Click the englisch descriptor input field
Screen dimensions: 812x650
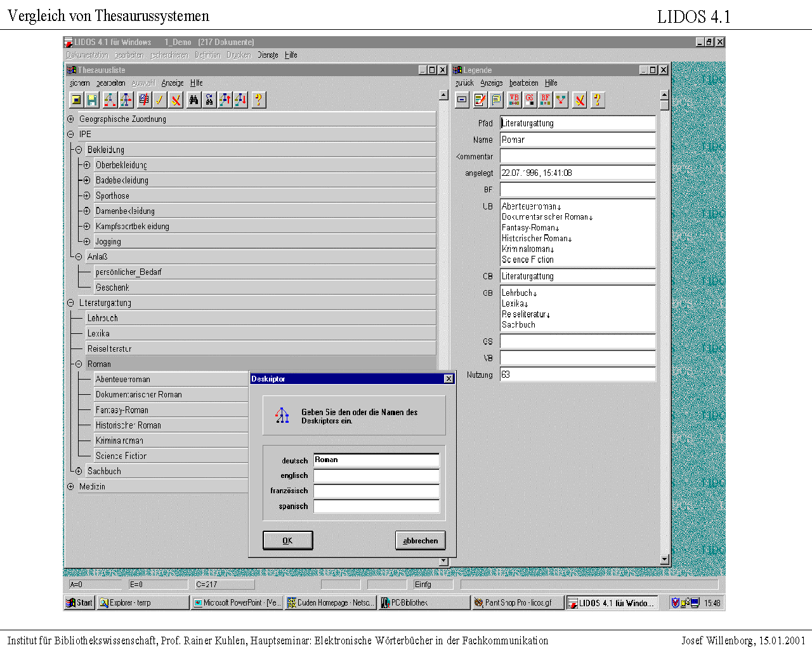(x=376, y=475)
